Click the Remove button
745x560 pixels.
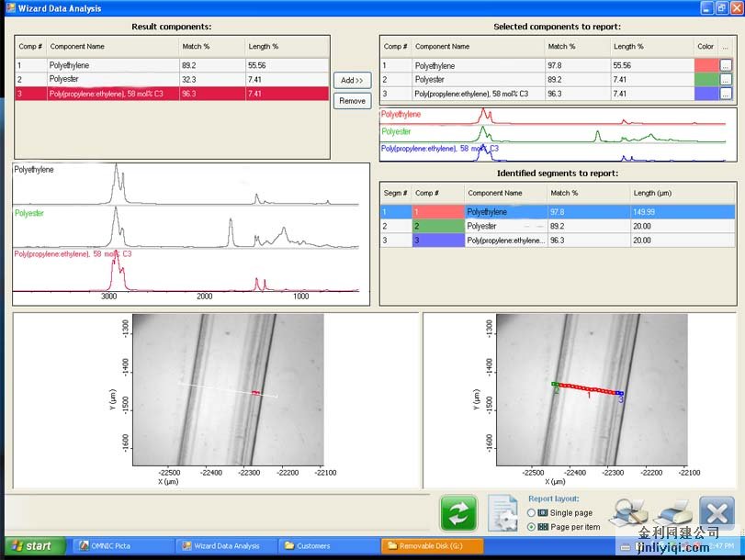click(353, 101)
